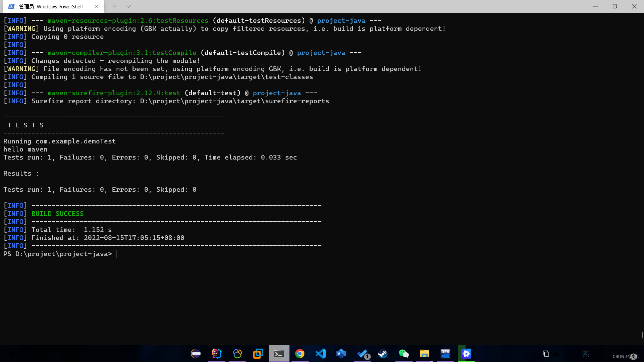Launch VMware Workstation from the taskbar
This screenshot has width=644, height=362.
click(x=258, y=354)
